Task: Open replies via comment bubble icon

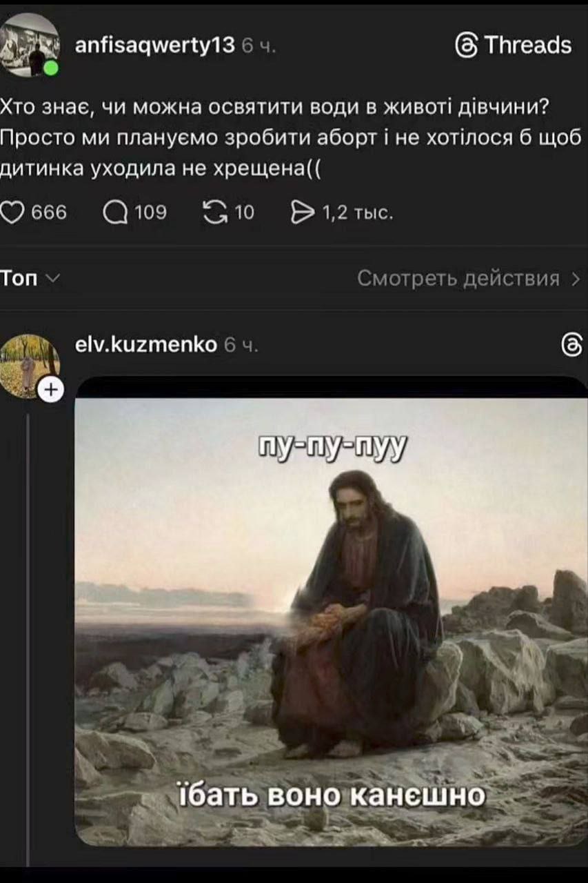Action: (115, 212)
